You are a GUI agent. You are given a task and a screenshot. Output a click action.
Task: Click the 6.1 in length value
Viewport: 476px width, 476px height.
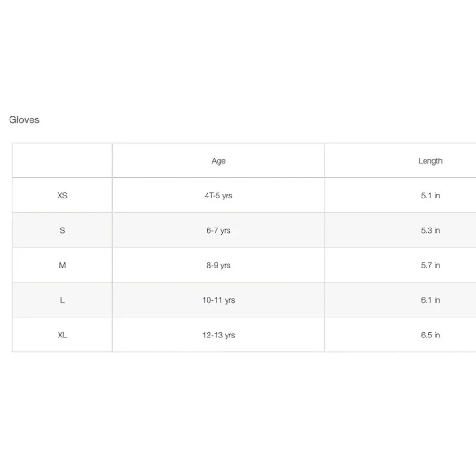click(430, 300)
